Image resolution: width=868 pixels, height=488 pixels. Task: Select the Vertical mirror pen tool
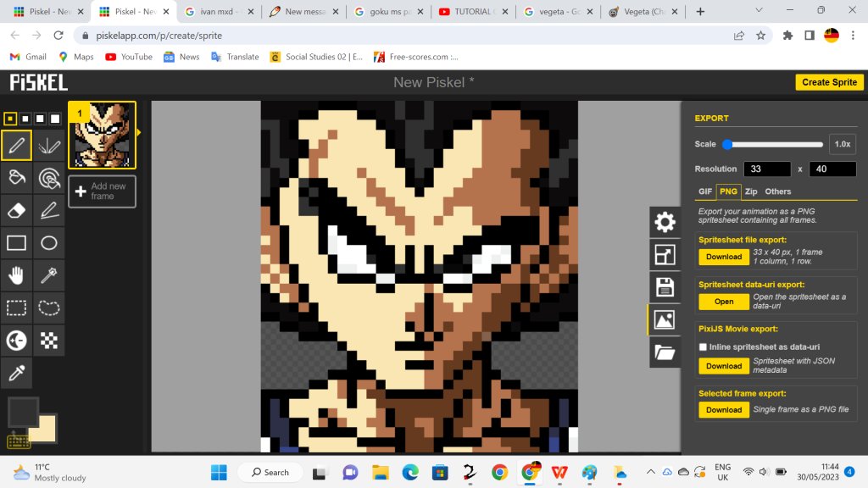48,146
